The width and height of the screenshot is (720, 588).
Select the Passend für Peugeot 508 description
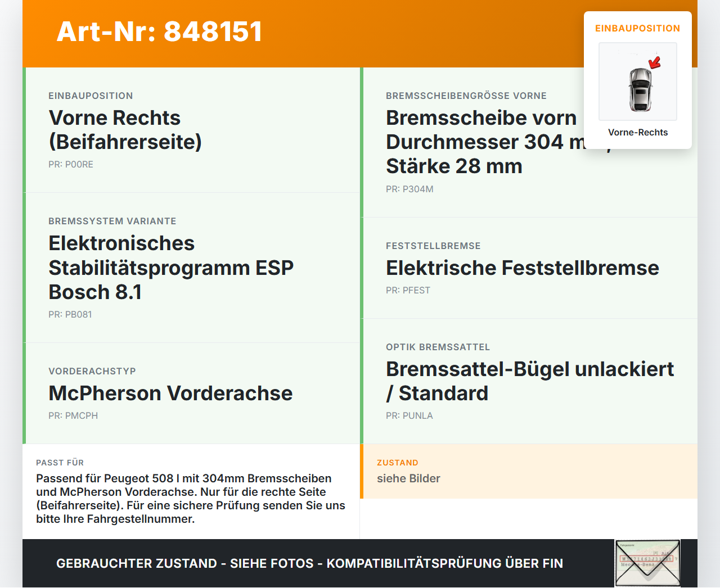[x=191, y=499]
